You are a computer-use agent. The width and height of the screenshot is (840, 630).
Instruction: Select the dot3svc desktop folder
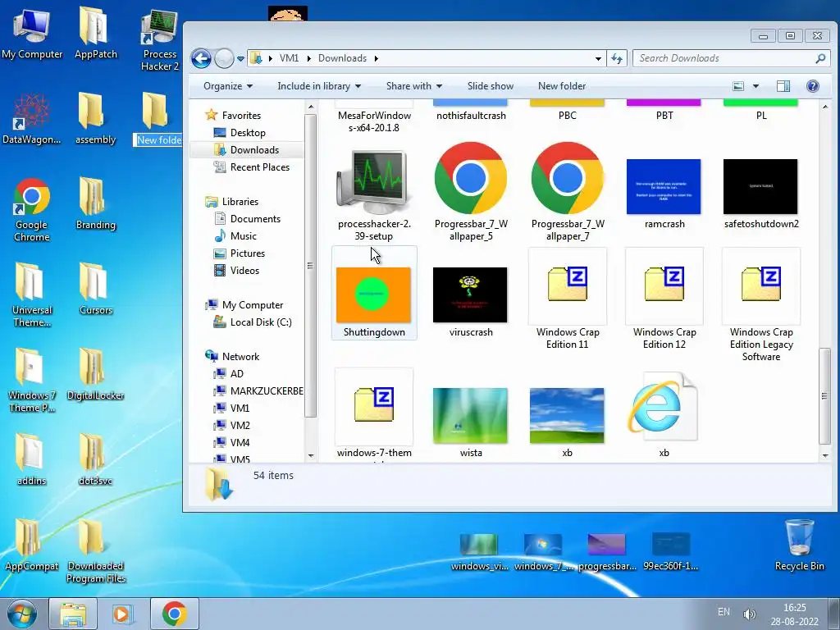pyautogui.click(x=95, y=459)
